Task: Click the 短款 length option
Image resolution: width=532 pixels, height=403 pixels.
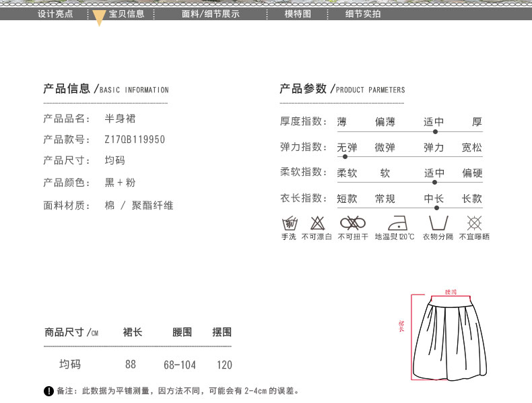Action: point(347,198)
